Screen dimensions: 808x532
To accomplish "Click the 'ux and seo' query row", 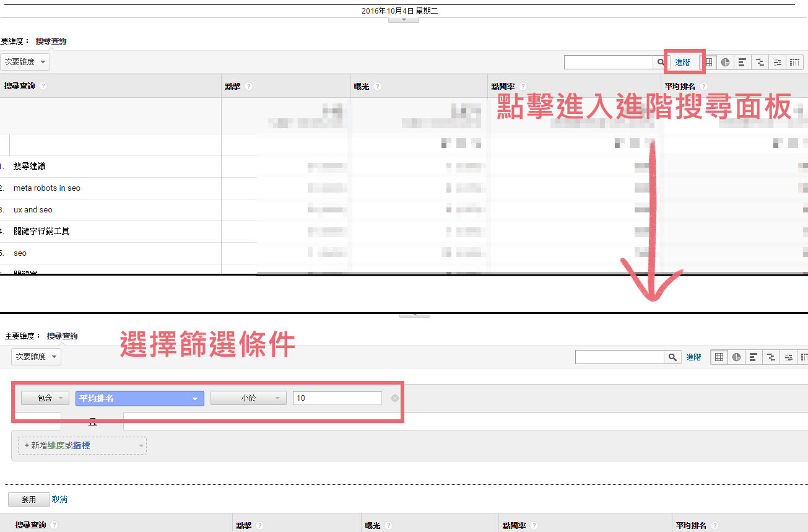I will [33, 210].
